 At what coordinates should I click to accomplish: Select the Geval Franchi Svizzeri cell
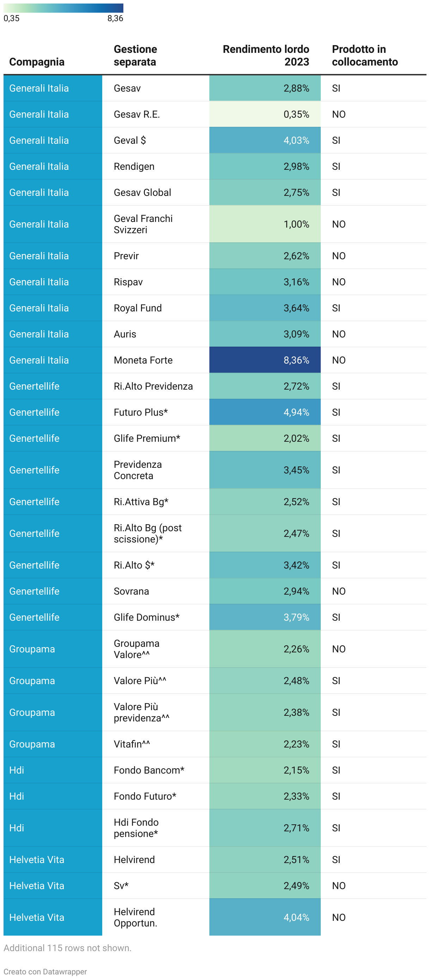[x=143, y=224]
